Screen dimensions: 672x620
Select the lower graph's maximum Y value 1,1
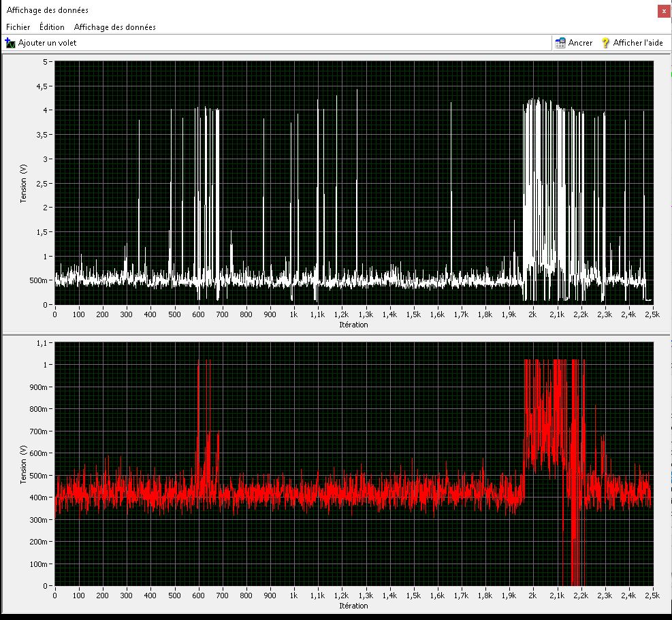point(43,343)
